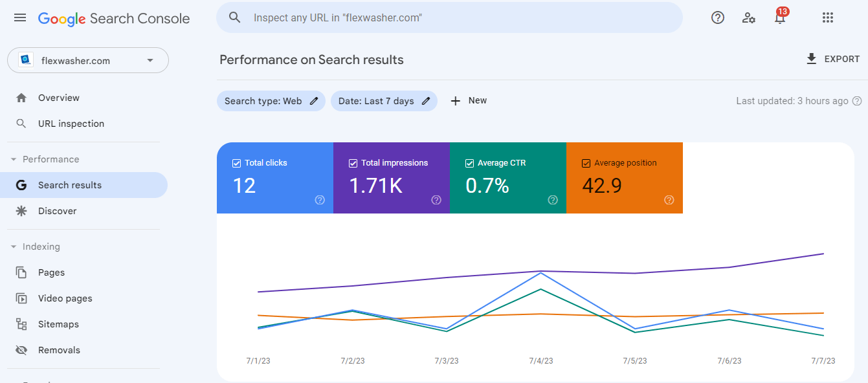This screenshot has height=383, width=868.
Task: Click the Discover asterisk icon
Action: (x=21, y=211)
